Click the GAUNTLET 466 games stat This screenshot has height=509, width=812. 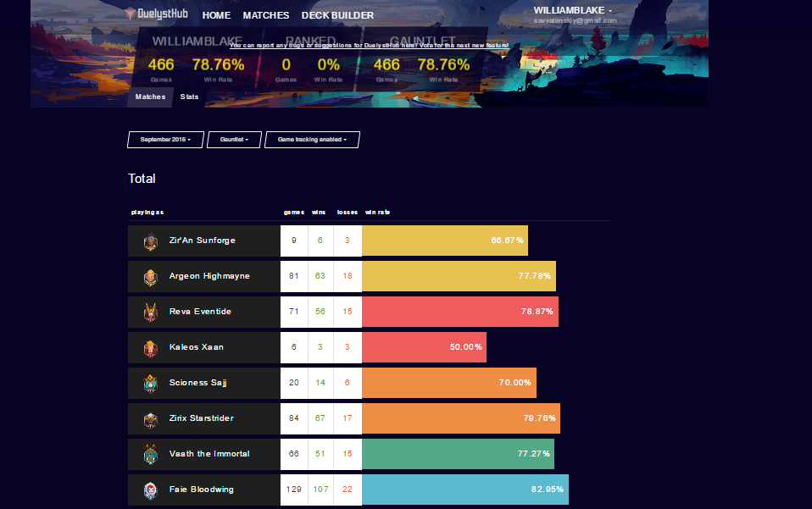click(387, 65)
